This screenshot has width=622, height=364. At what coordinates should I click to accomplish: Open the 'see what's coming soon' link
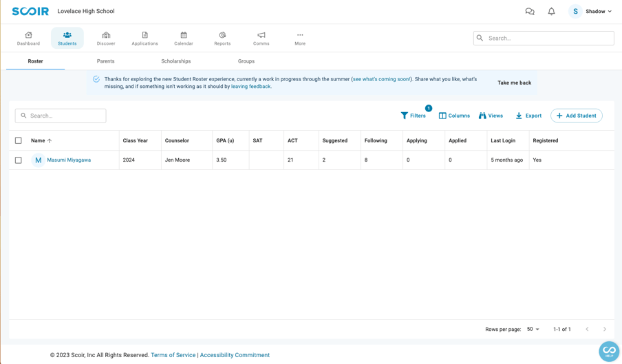(382, 79)
